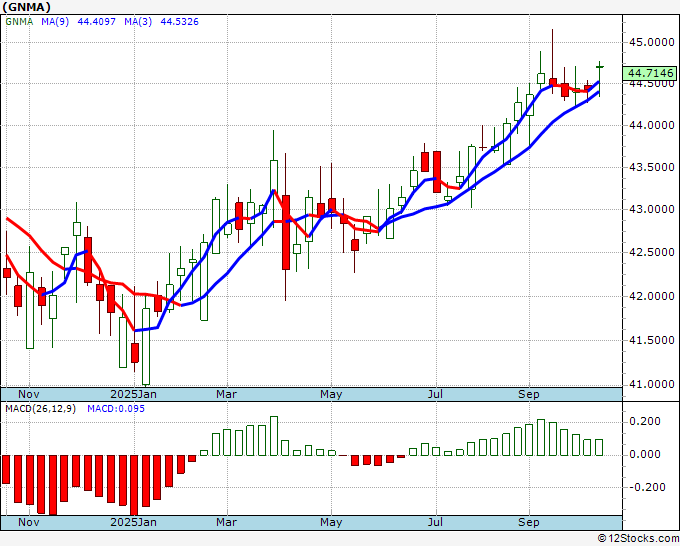Click the 2025Jan label on price axis
This screenshot has width=680, height=546.
134,394
